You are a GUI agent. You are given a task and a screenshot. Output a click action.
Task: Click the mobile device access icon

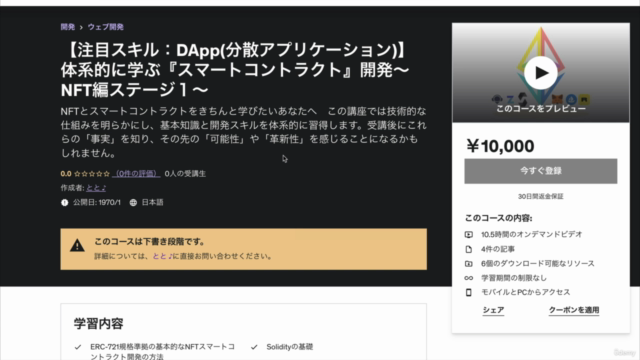(469, 292)
